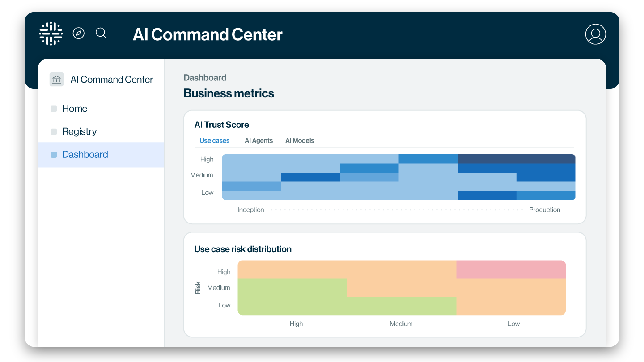Switch to the AI Agents tab
Viewport: 644px width, 362px height.
[258, 140]
